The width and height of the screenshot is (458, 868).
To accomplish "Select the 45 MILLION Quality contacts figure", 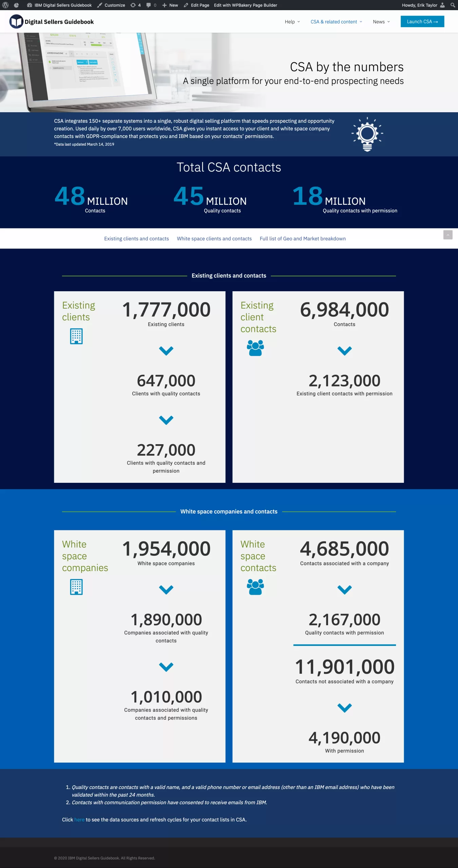I will tap(210, 199).
